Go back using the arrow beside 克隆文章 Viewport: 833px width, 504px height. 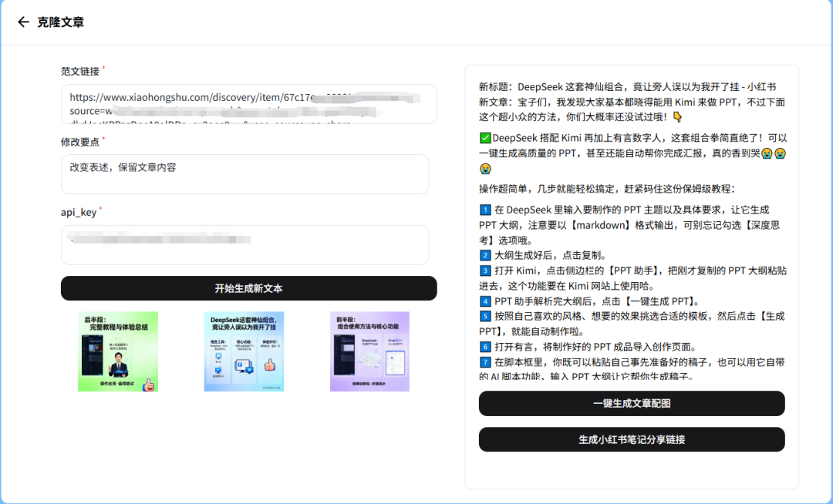click(x=23, y=22)
